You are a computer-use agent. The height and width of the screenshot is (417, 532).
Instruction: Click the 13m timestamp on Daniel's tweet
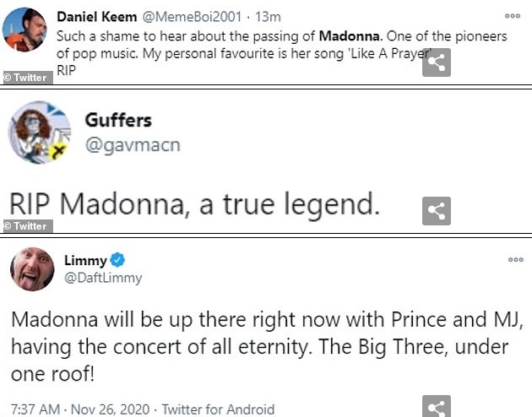point(268,17)
